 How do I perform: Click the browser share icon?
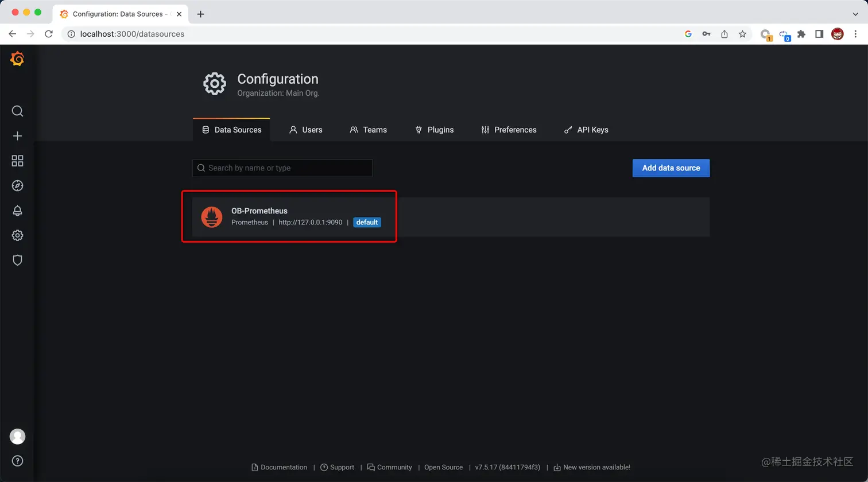[x=724, y=34]
